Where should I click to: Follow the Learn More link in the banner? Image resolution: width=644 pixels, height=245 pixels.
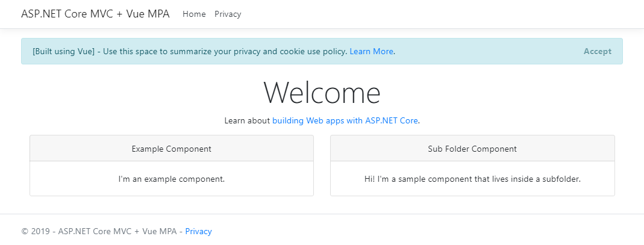coord(371,52)
